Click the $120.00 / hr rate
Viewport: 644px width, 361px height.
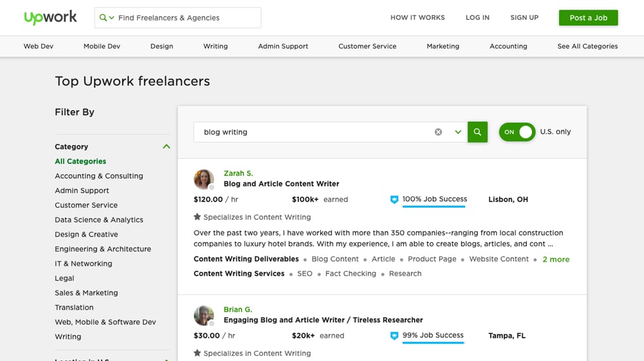(x=216, y=199)
